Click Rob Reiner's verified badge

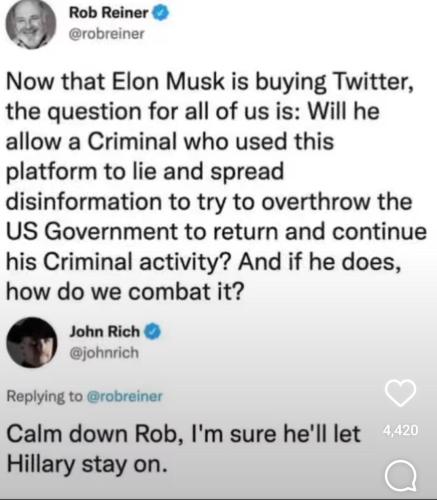pyautogui.click(x=161, y=13)
